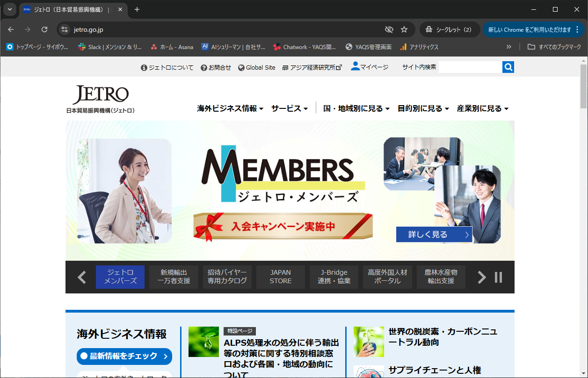Open a new tab with the plus icon
The width and height of the screenshot is (588, 378).
tap(137, 9)
